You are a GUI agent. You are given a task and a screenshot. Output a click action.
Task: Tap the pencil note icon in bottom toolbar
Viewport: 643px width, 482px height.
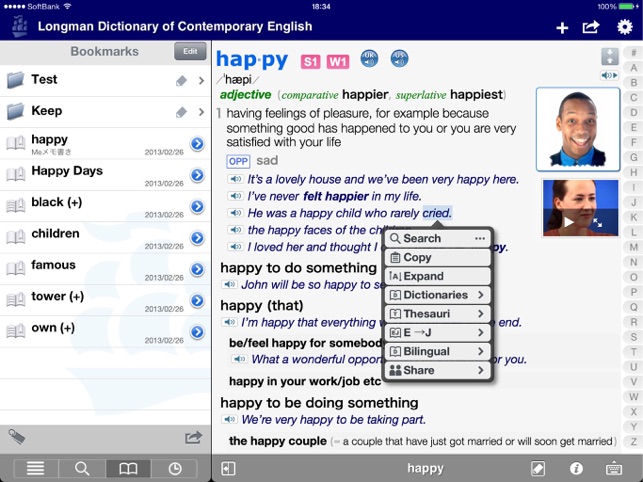click(538, 468)
